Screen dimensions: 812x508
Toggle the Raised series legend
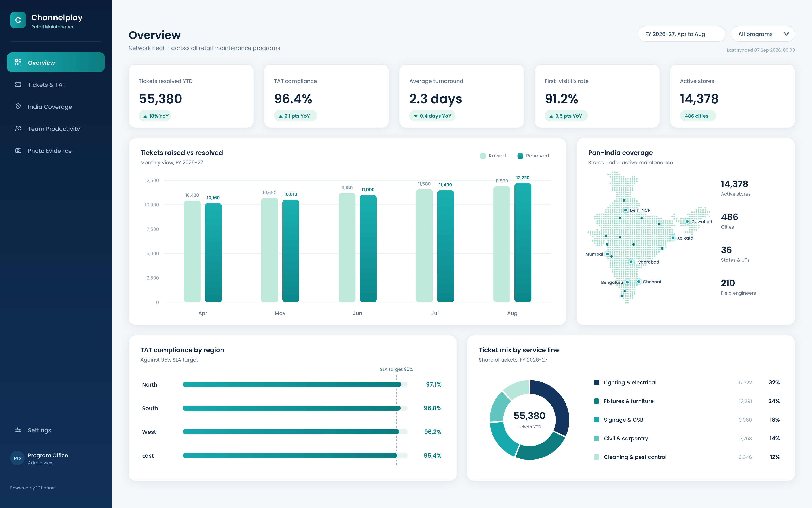(x=493, y=156)
